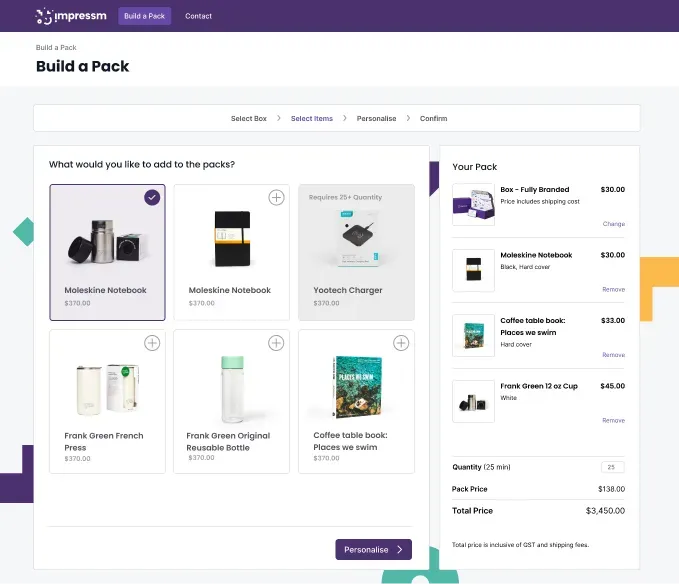The height and width of the screenshot is (584, 679).
Task: Click the Personalise button
Action: point(373,549)
